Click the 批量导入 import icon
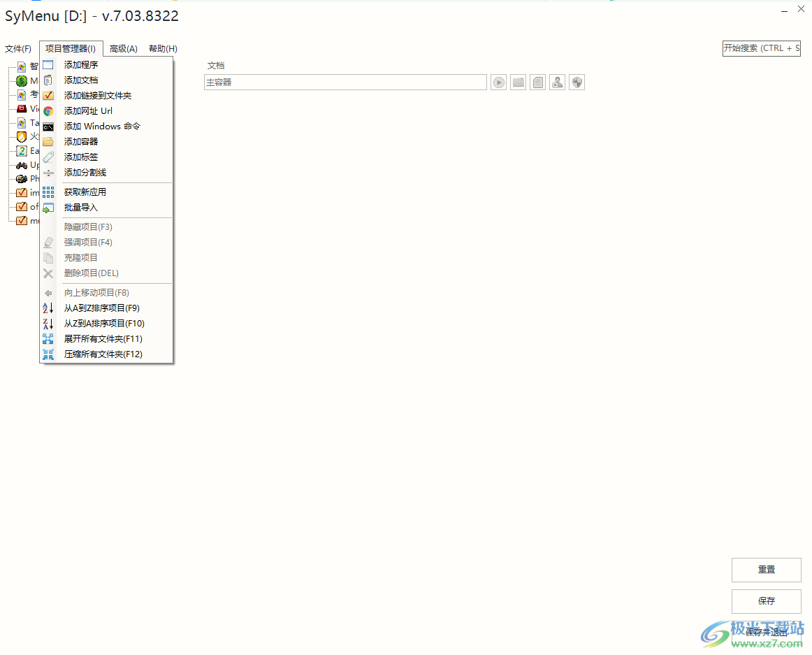Viewport: 812px width, 655px height. (48, 207)
